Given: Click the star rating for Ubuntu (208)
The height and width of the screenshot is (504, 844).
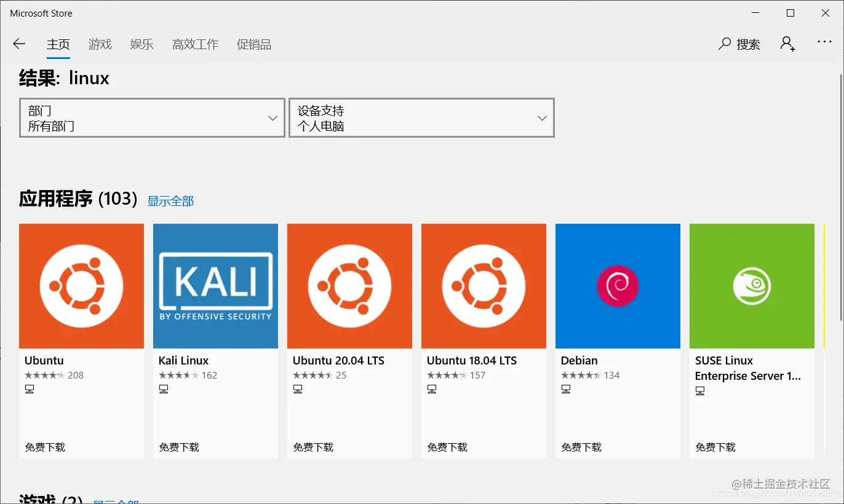Looking at the screenshot, I should pyautogui.click(x=44, y=375).
